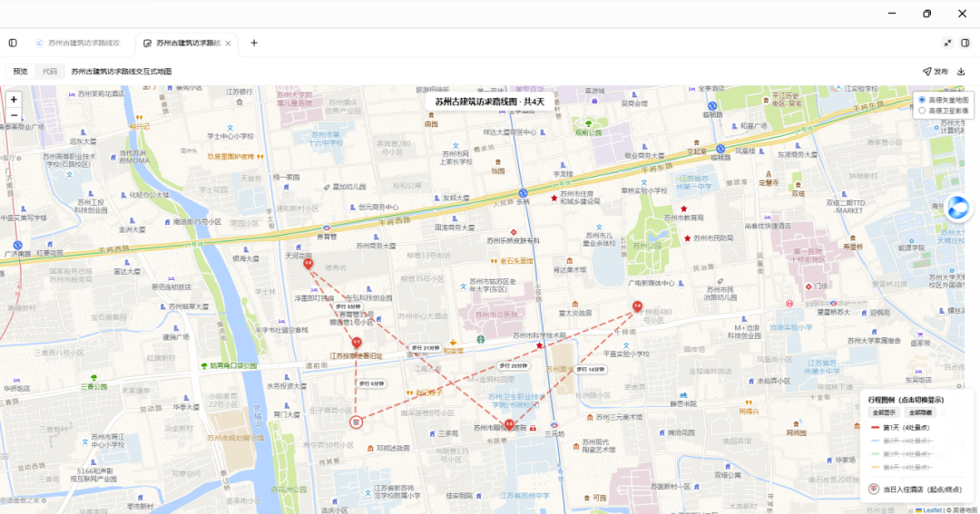Click the 步行 6分钟 route label
Viewport: 980px width, 514px height.
click(x=371, y=383)
